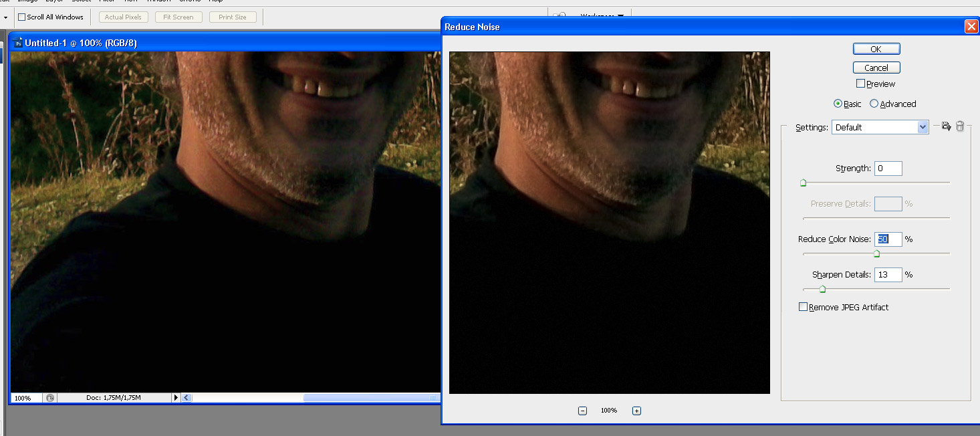Click the Strength slider handle
Screen dimensions: 980x436
click(x=804, y=183)
